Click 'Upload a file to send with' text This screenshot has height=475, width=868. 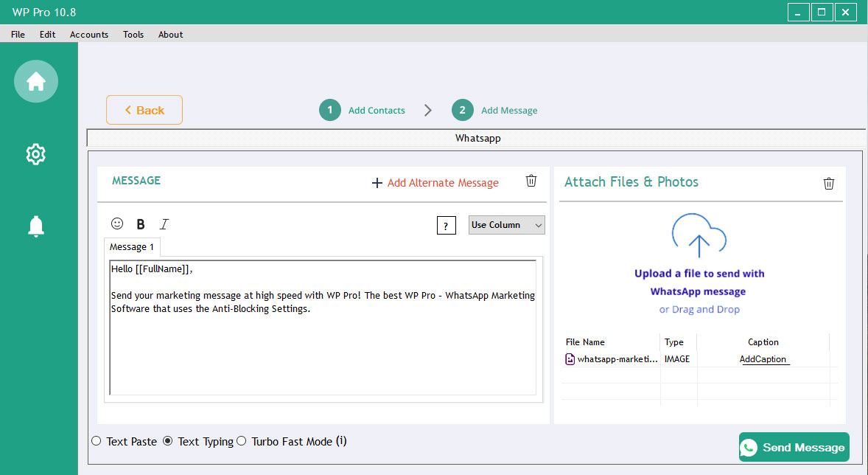coord(699,273)
